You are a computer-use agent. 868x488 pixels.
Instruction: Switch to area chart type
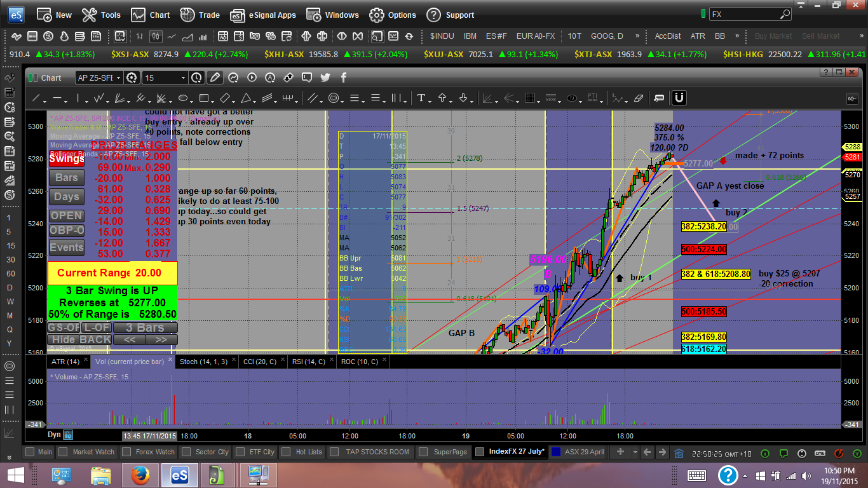(x=187, y=36)
